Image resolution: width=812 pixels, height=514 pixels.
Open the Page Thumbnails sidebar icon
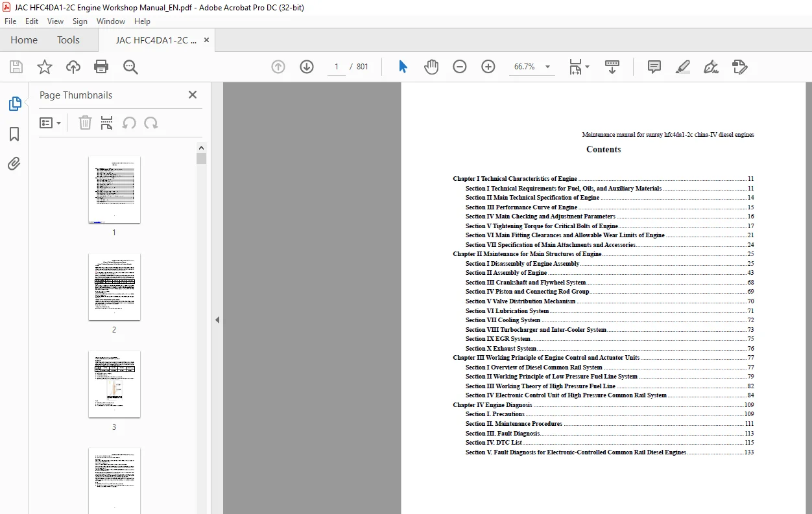tap(14, 104)
